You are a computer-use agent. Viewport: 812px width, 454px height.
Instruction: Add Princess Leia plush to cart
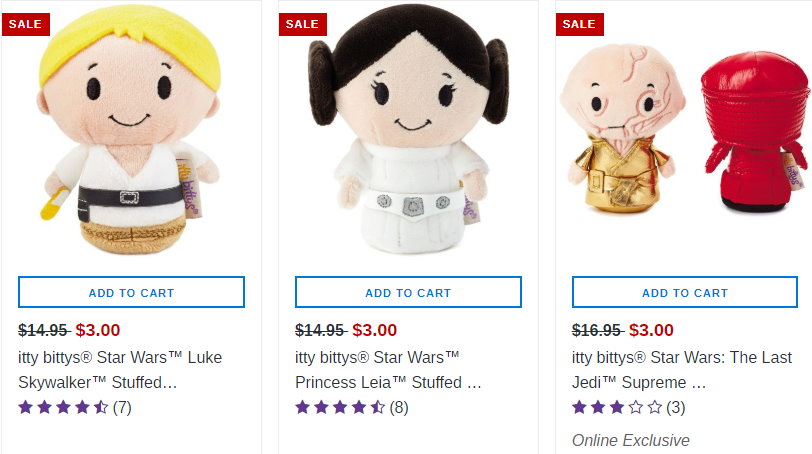tap(408, 292)
